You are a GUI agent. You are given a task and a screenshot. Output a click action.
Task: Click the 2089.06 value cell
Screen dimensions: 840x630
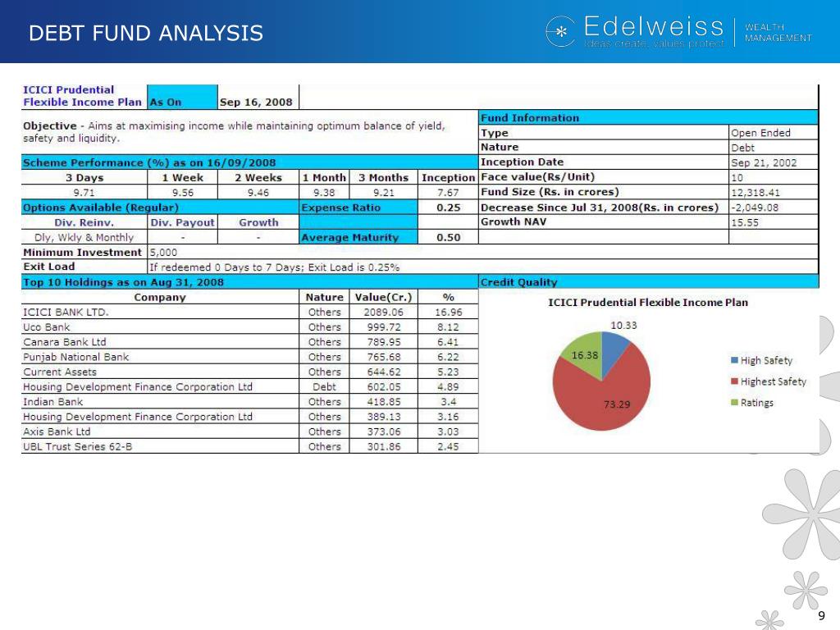[x=384, y=313]
